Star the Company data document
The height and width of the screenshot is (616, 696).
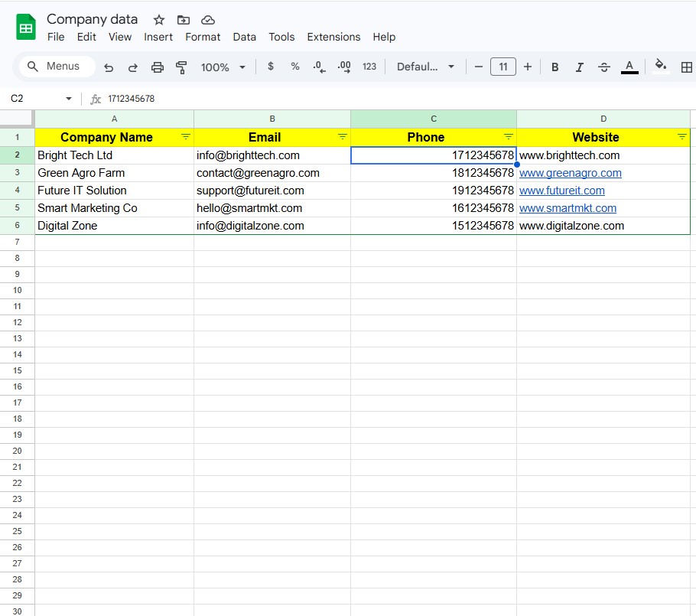pyautogui.click(x=159, y=20)
